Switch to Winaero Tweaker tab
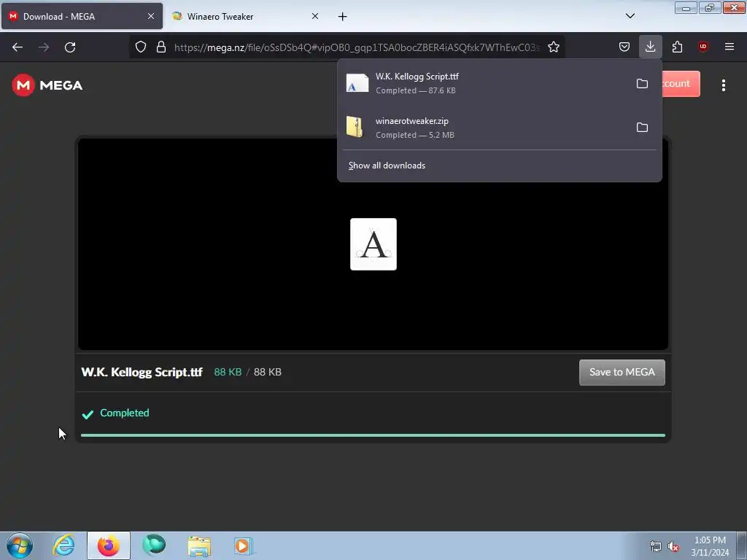The height and width of the screenshot is (560, 747). 246,16
